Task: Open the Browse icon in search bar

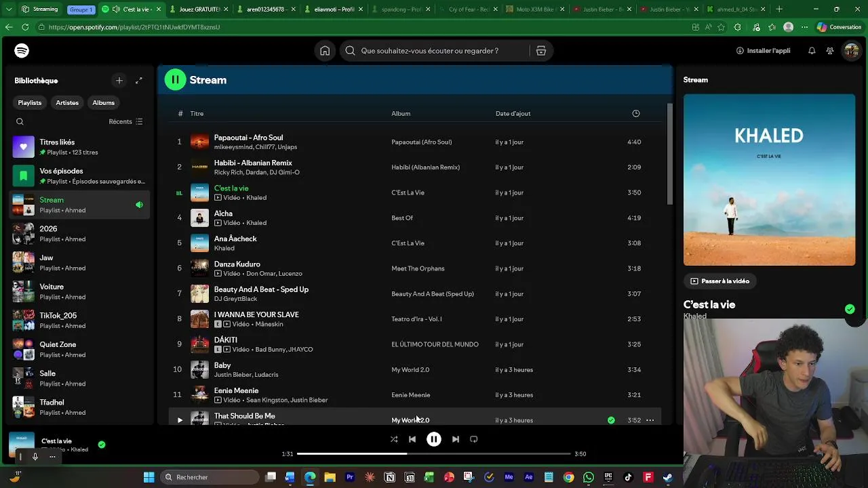Action: [541, 51]
